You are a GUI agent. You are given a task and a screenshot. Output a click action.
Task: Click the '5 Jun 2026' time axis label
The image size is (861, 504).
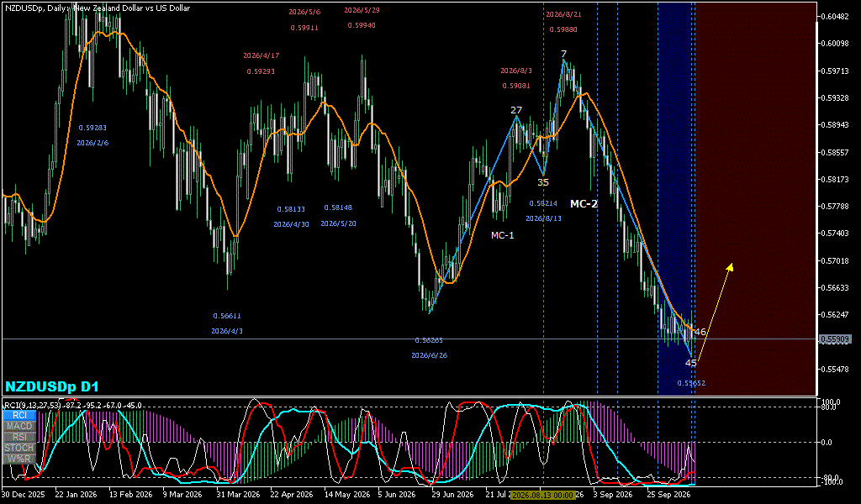tap(397, 494)
